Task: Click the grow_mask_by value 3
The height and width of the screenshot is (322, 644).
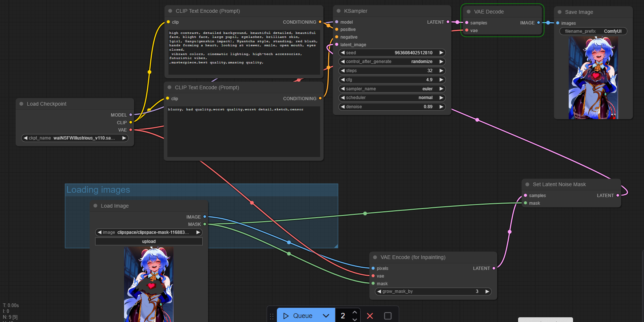Action: coord(477,291)
